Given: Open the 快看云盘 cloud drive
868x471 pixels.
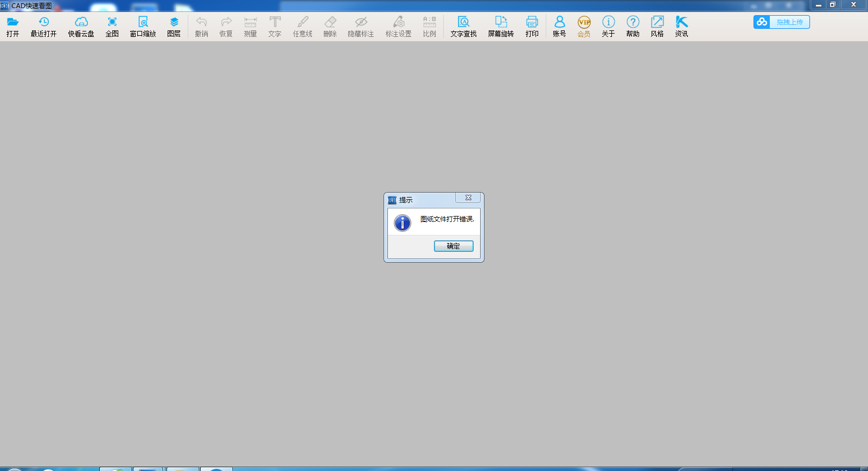Looking at the screenshot, I should coord(81,27).
